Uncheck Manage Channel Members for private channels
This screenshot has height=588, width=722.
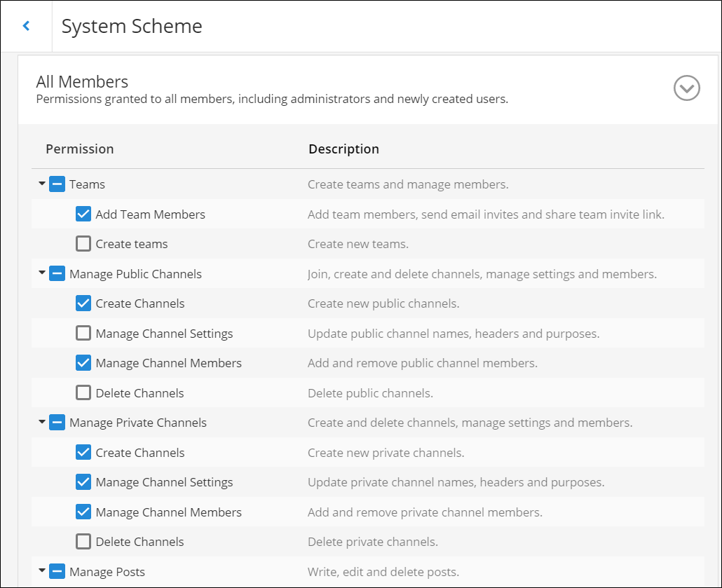pos(83,512)
